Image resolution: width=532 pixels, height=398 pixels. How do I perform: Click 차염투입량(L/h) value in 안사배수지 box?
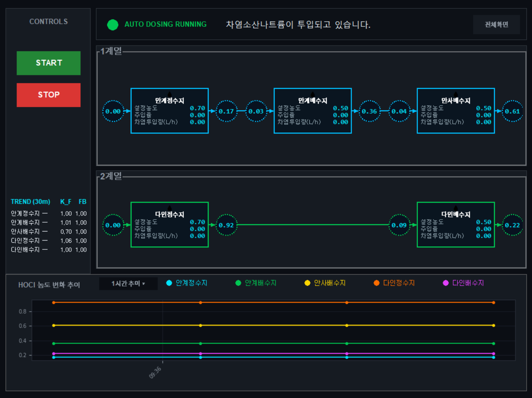(483, 122)
